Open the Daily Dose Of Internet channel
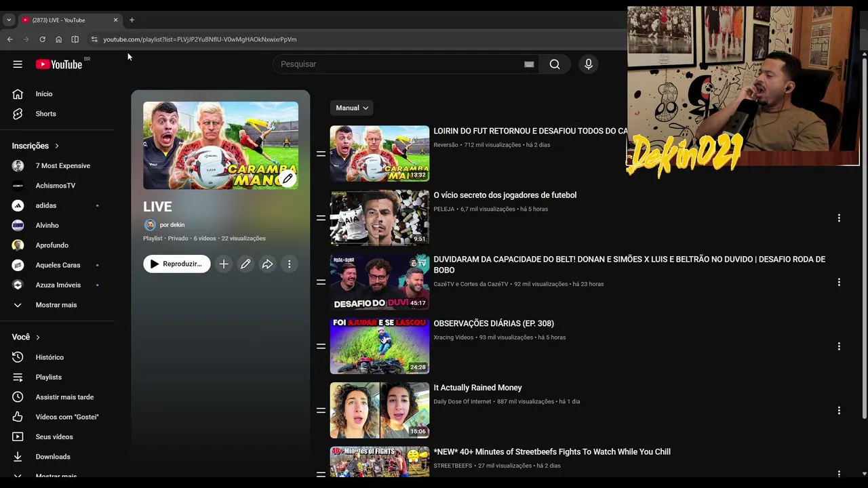The image size is (868, 488). pyautogui.click(x=462, y=402)
